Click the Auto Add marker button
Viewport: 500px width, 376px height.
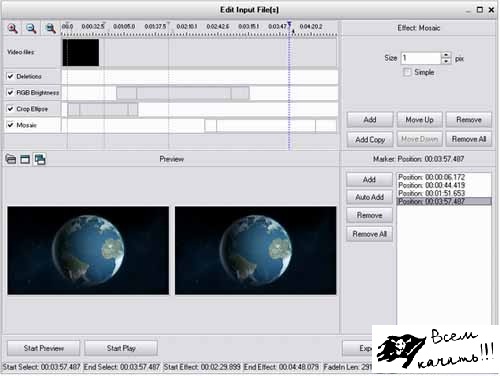369,197
